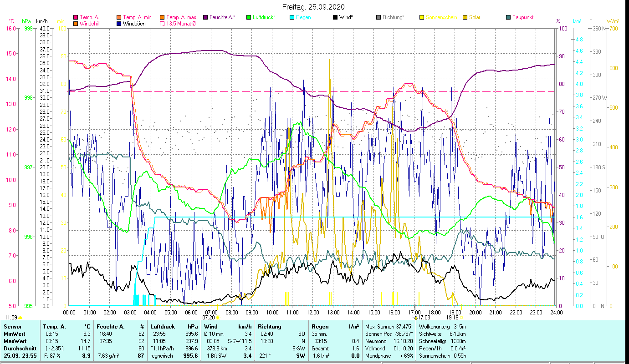
Task: Click the Sensor column header
Action: coord(12,327)
